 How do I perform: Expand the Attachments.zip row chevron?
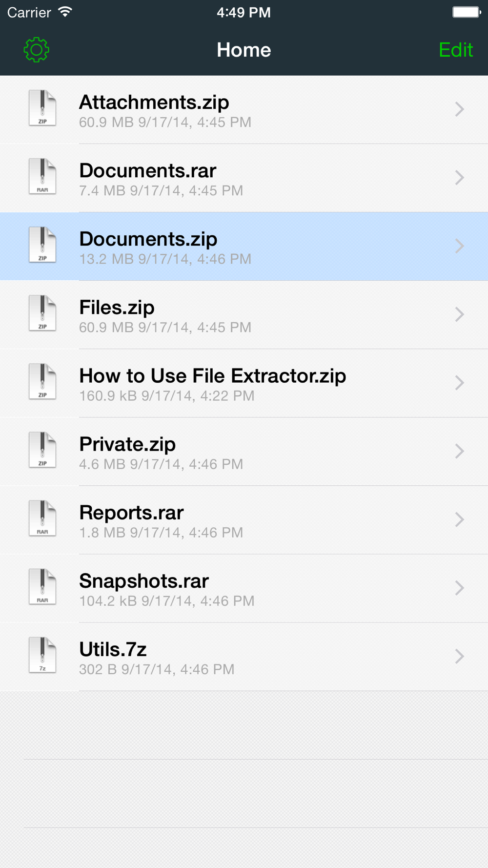click(x=459, y=109)
